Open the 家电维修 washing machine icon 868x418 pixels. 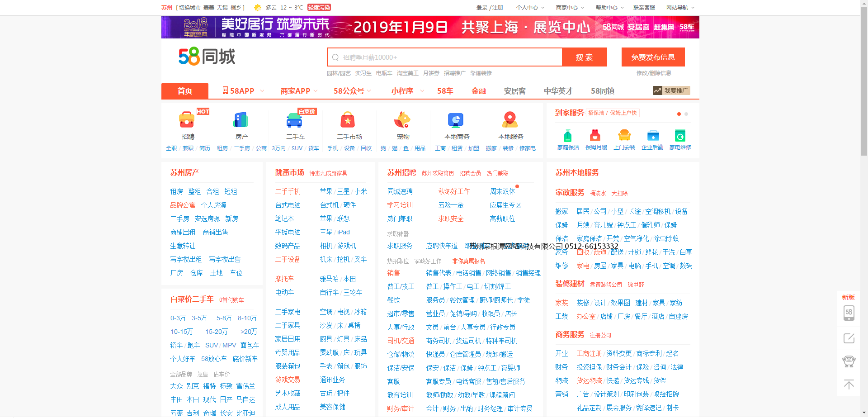(680, 135)
